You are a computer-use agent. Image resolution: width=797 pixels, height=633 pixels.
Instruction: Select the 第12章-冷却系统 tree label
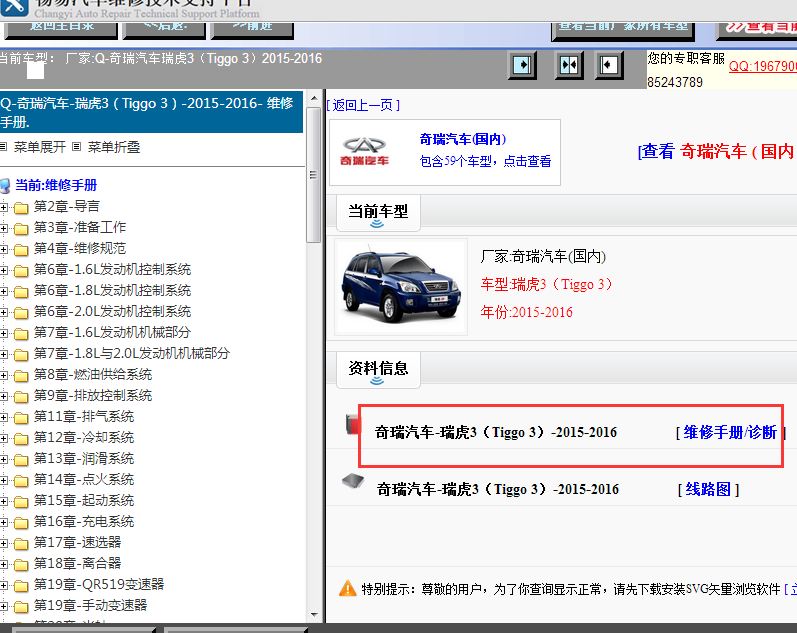pos(84,437)
